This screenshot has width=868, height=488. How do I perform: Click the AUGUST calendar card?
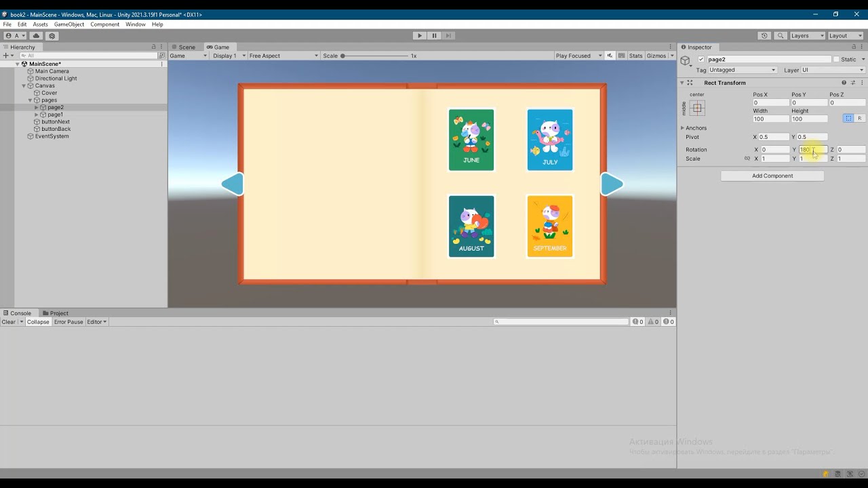click(x=471, y=226)
